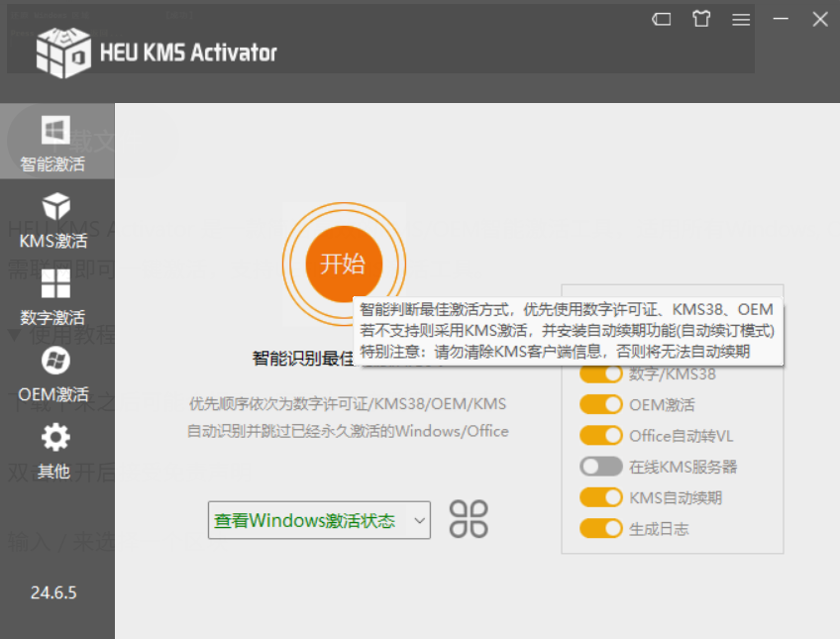Image resolution: width=840 pixels, height=639 pixels.
Task: Toggle the 数字/KMS38 switch
Action: pyautogui.click(x=600, y=374)
